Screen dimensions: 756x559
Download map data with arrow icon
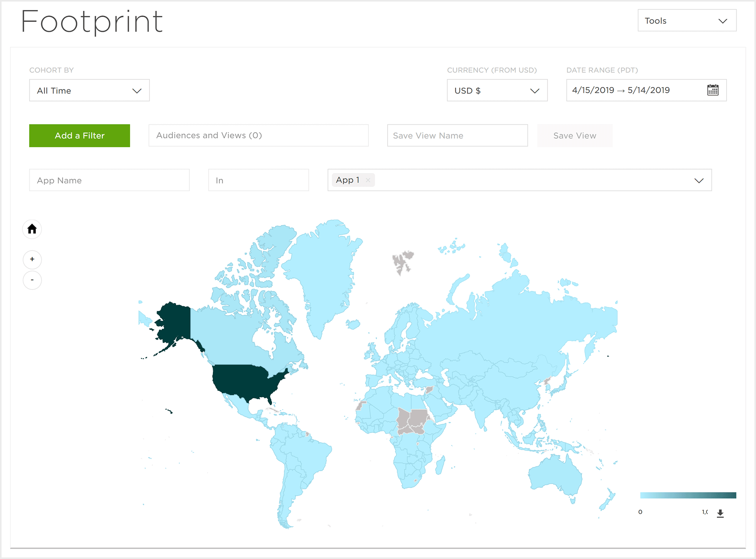pyautogui.click(x=720, y=513)
